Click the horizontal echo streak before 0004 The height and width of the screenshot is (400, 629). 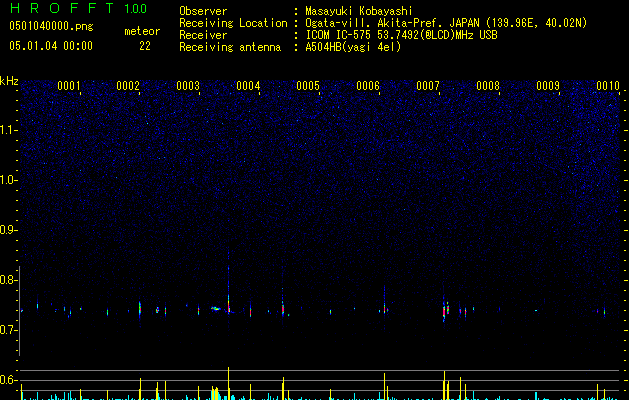point(216,309)
